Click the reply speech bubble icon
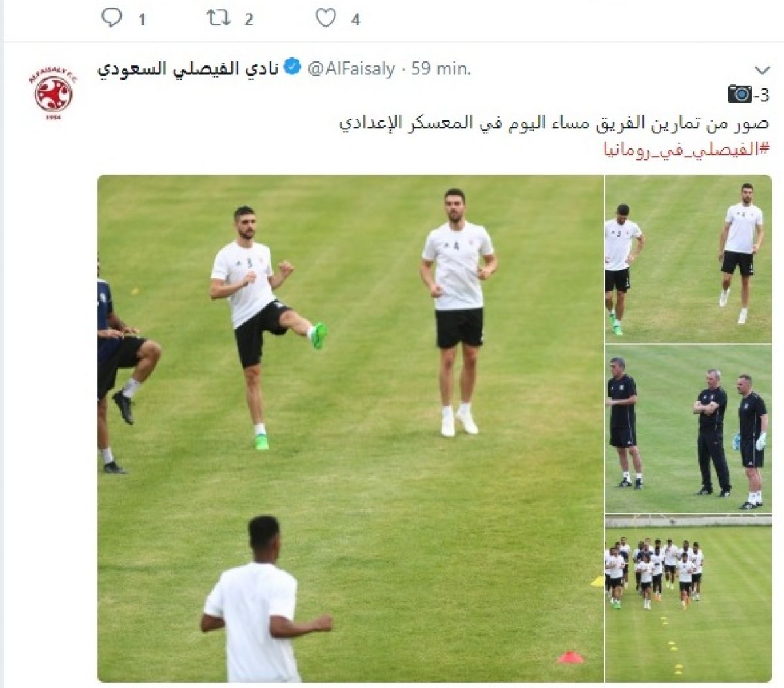 click(x=112, y=18)
